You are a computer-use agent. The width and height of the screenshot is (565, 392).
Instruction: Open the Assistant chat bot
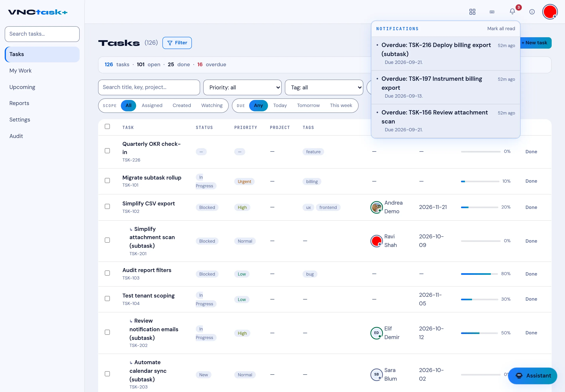(x=533, y=376)
